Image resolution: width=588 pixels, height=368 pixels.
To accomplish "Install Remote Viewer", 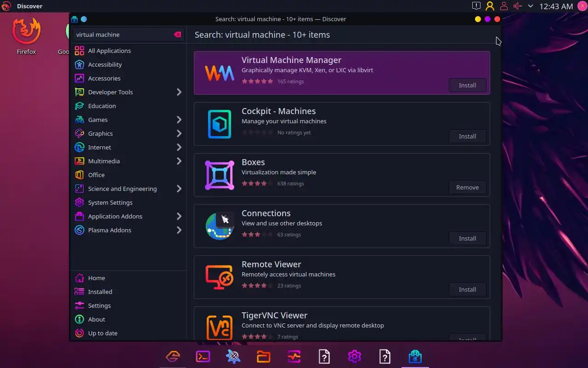I will pyautogui.click(x=467, y=289).
